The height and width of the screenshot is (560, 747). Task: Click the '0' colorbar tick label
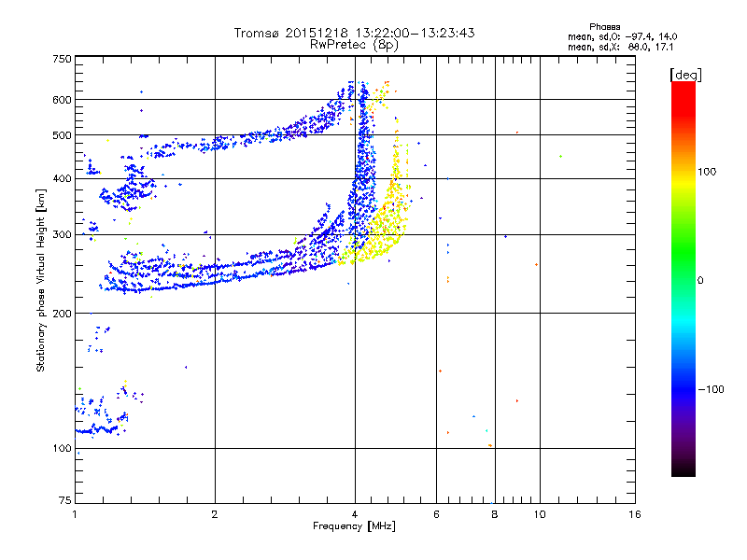[x=700, y=281]
